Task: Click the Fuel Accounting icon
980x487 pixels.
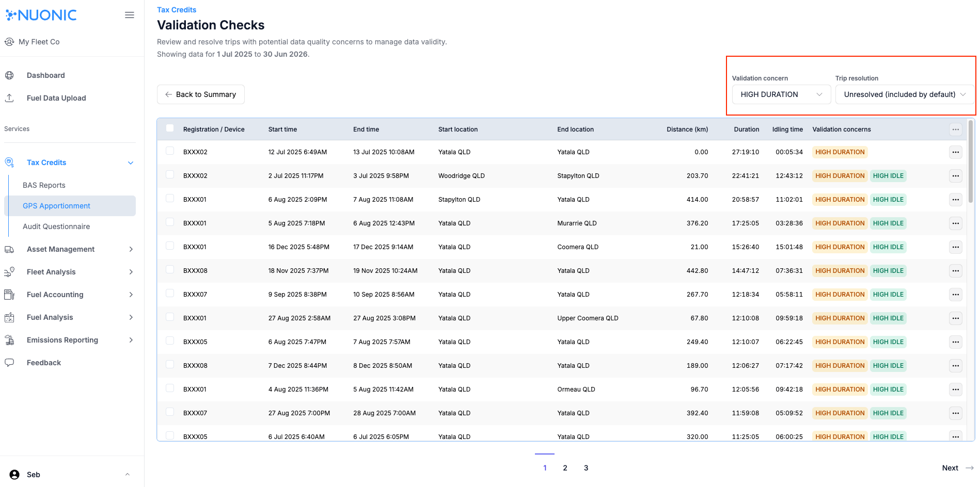Action: 9,295
